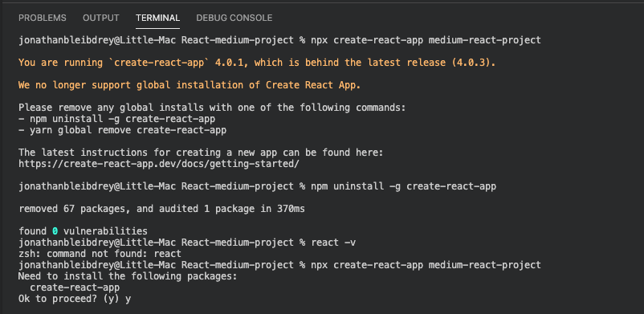Click the 'removed 67 packages' output line
The height and width of the screenshot is (314, 644).
tap(162, 209)
